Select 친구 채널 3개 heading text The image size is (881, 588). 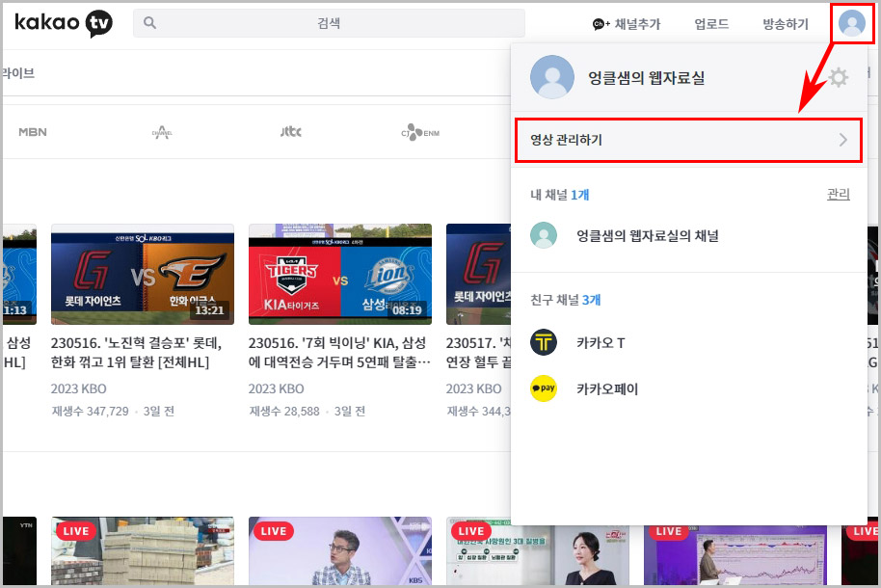coord(565,300)
